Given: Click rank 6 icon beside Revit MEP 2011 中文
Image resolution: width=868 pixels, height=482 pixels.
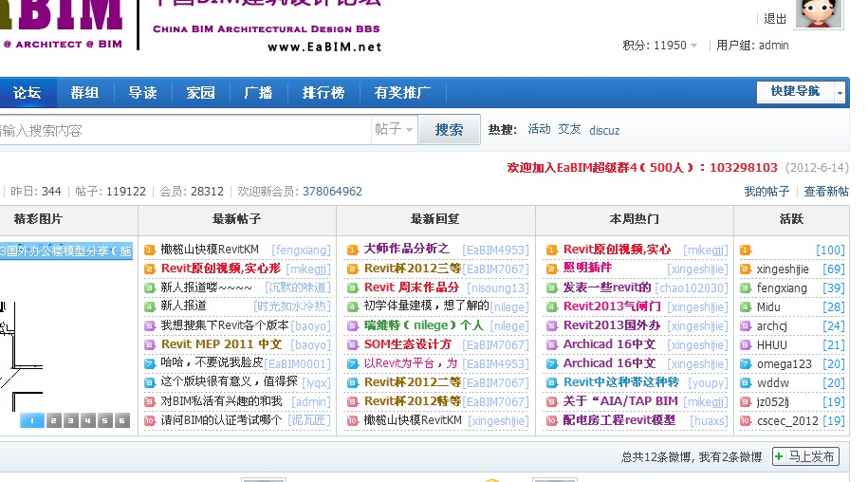Looking at the screenshot, I should click(150, 344).
